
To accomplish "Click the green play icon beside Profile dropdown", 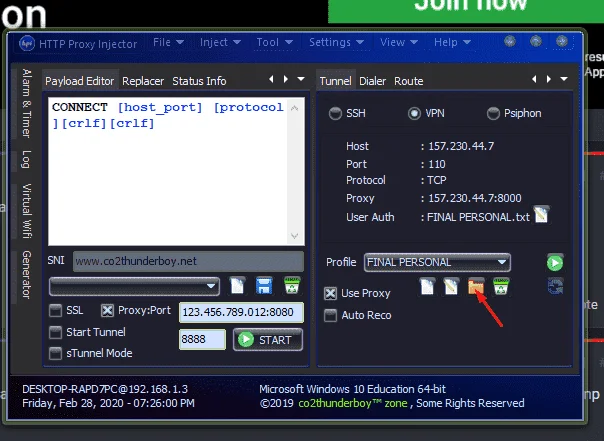I will 555,263.
